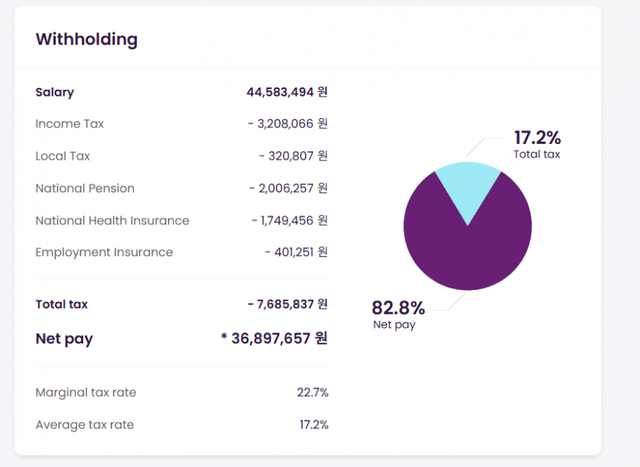
Task: Select the National Pension label
Action: 84,188
